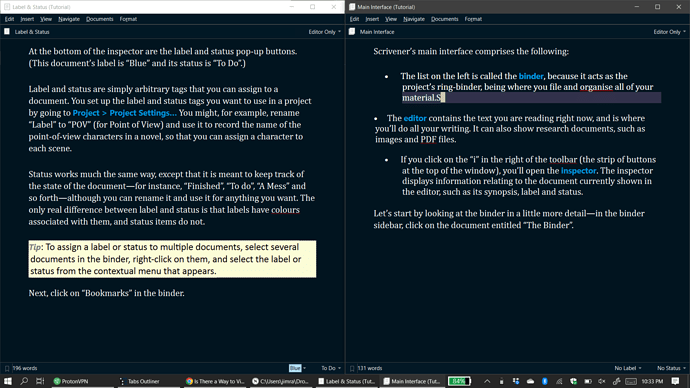Click document icon next to Main Interface header
690x388 pixels.
click(352, 32)
